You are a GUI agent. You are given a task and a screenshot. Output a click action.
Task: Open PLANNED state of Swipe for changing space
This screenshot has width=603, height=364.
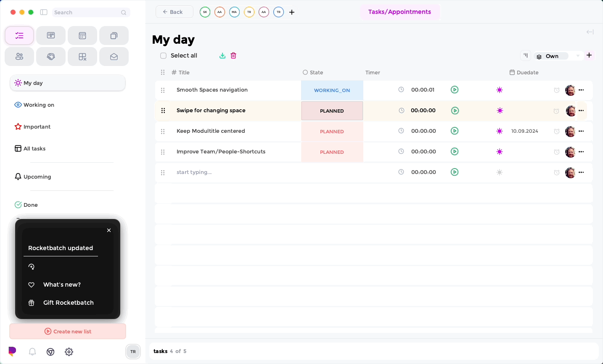(332, 111)
